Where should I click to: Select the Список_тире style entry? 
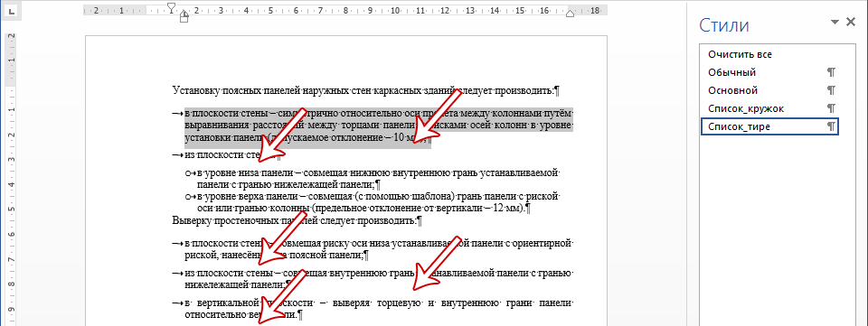coord(769,126)
